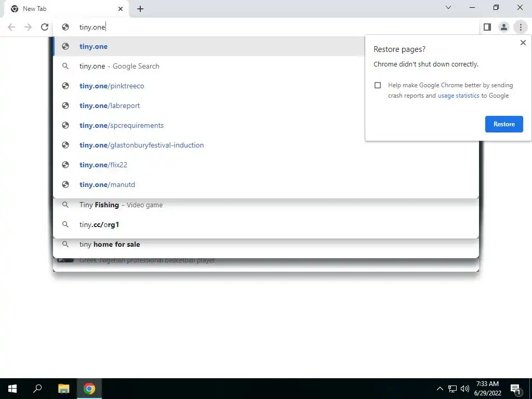Open Windows taskbar search
This screenshot has height=399, width=532.
(37, 389)
